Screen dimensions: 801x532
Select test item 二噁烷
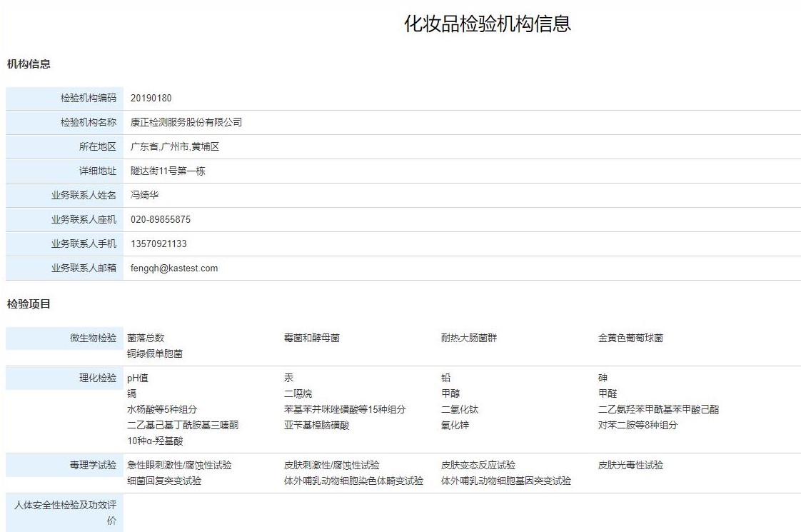tap(298, 393)
